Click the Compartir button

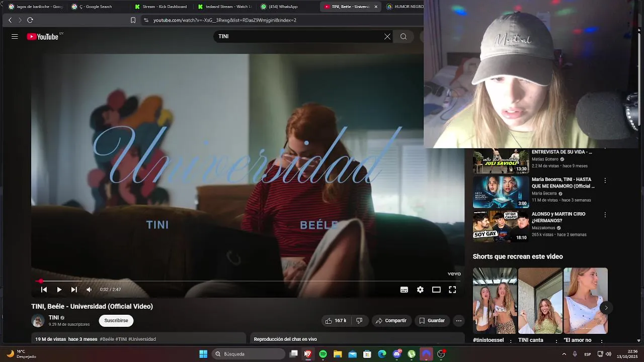pyautogui.click(x=391, y=321)
